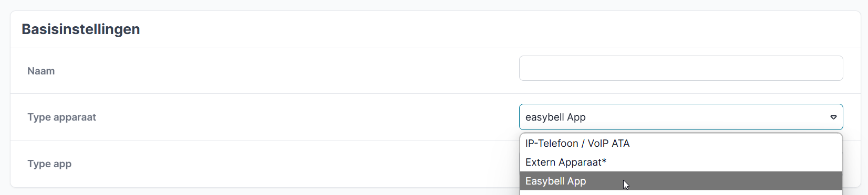Click the Type app settings row
The height and width of the screenshot is (195, 868).
[435, 164]
